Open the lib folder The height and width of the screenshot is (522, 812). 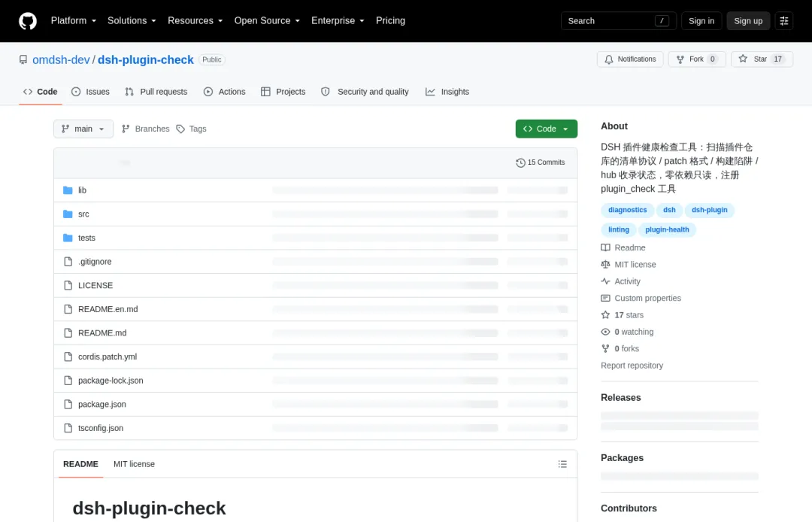coord(83,190)
